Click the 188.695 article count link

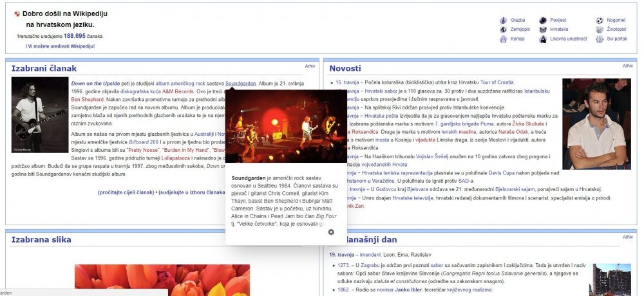tap(74, 36)
